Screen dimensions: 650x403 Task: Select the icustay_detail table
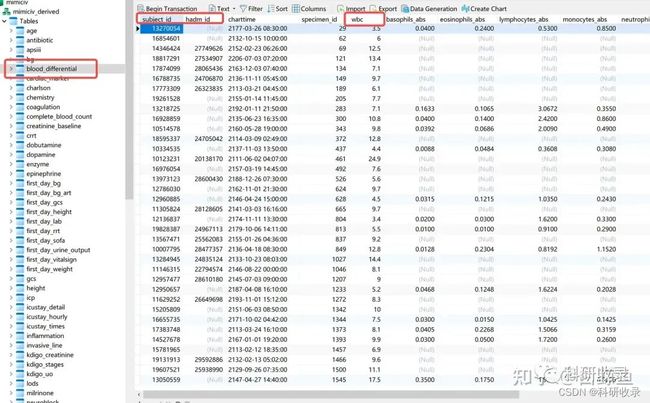tap(46, 307)
